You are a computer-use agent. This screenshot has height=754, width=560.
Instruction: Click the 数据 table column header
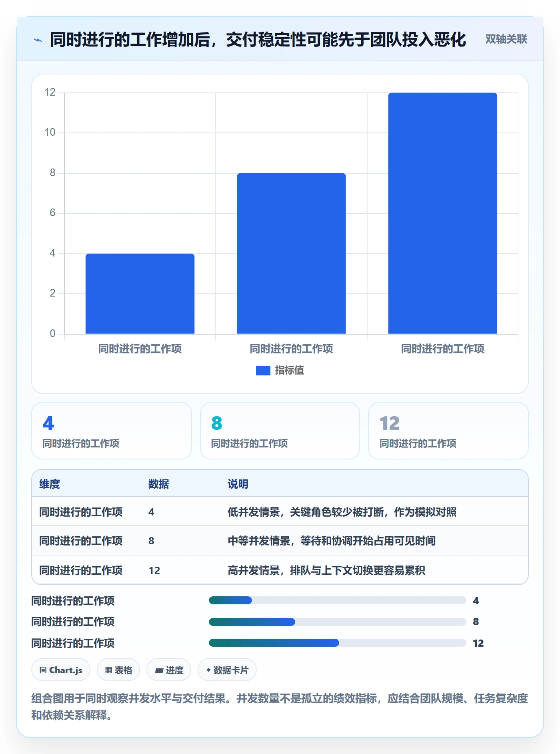(x=159, y=484)
